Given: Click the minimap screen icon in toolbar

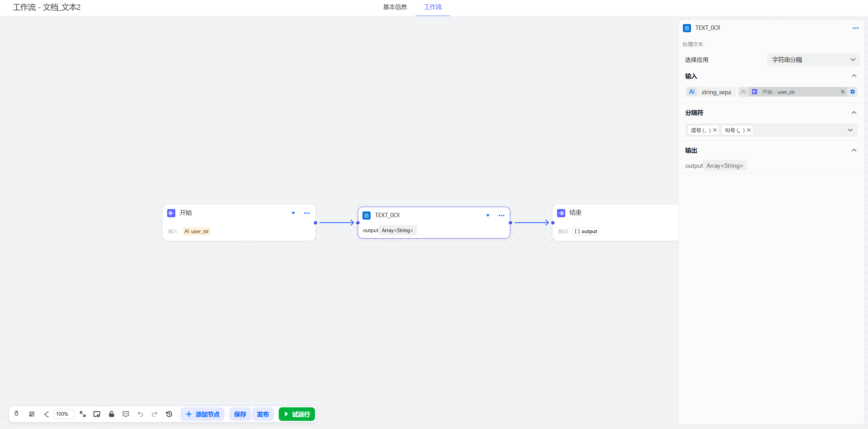Looking at the screenshot, I should pyautogui.click(x=97, y=414).
